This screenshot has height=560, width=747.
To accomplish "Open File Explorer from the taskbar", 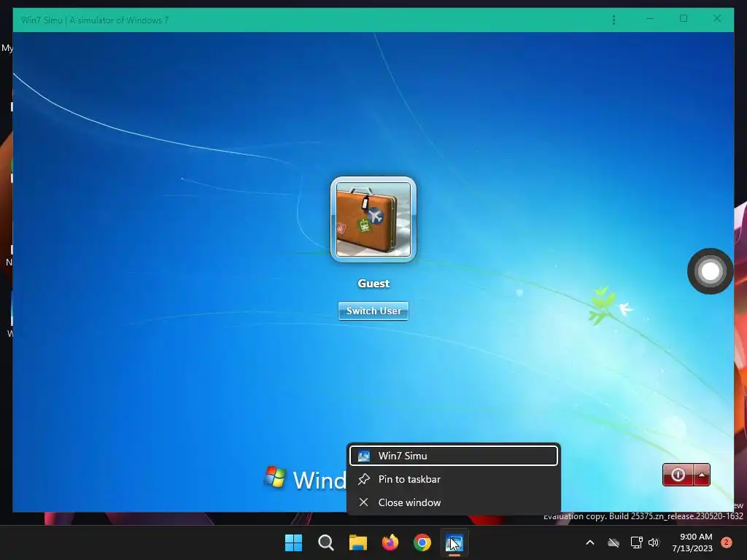I will (357, 542).
